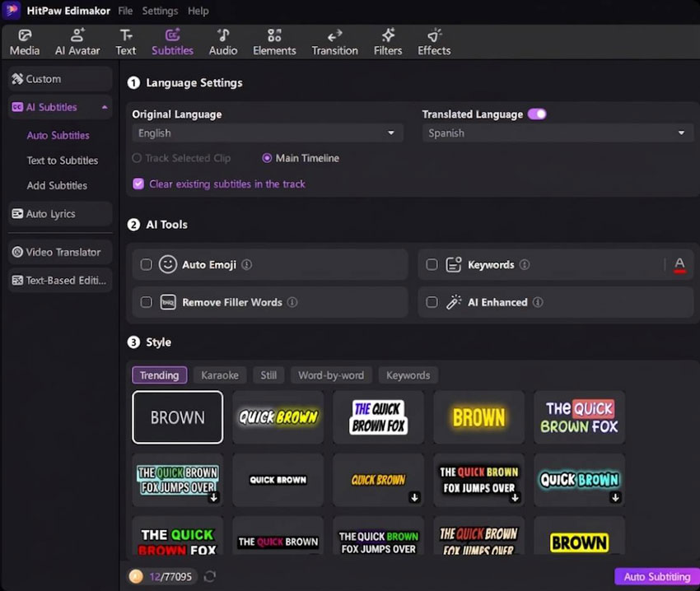Enable the Auto Emoji checkbox
This screenshot has width=700, height=591.
(146, 265)
